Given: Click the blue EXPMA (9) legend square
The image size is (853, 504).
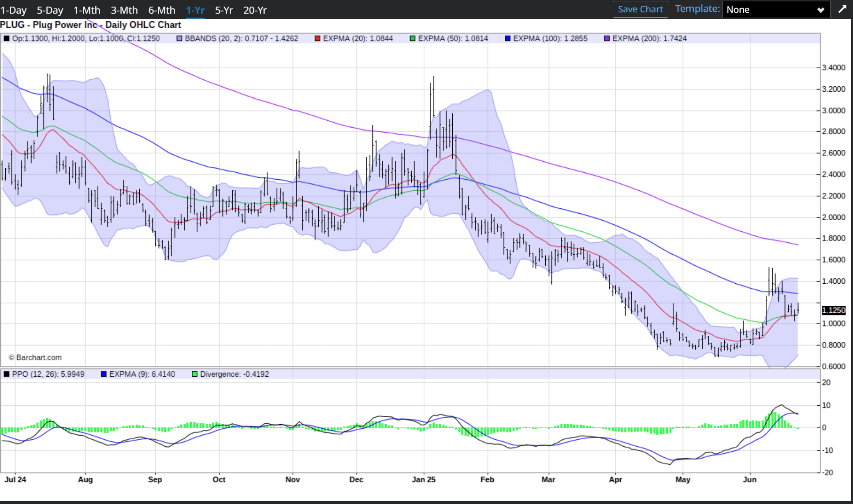Looking at the screenshot, I should (x=104, y=374).
